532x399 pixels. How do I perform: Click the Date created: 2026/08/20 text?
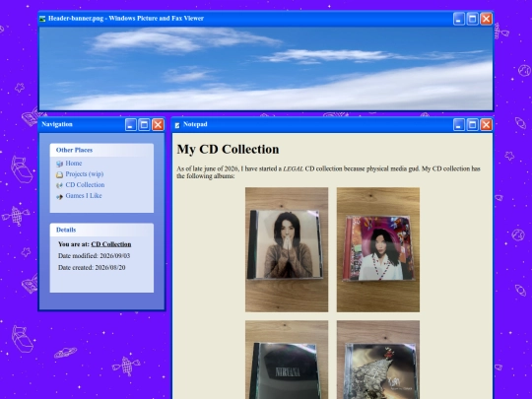92,268
